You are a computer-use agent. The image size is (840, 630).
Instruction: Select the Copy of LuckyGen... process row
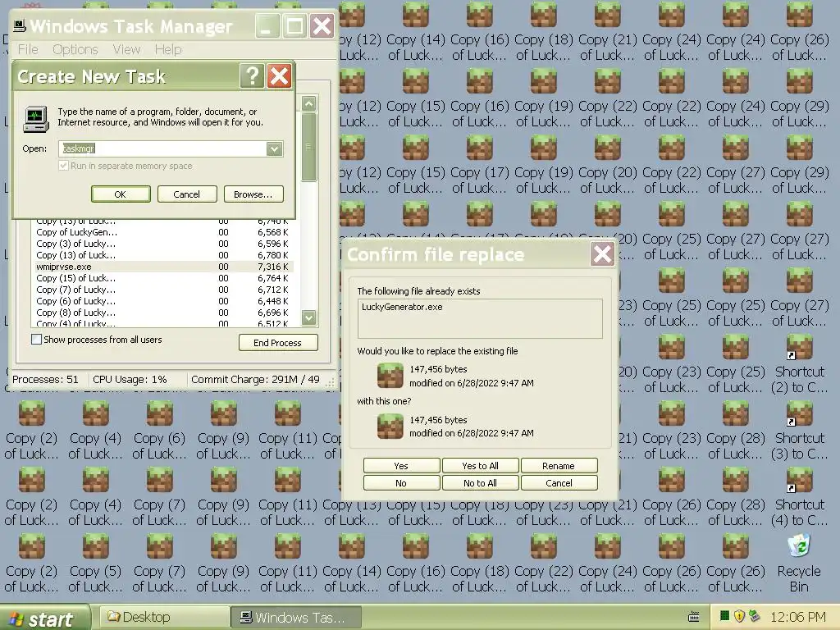point(163,232)
